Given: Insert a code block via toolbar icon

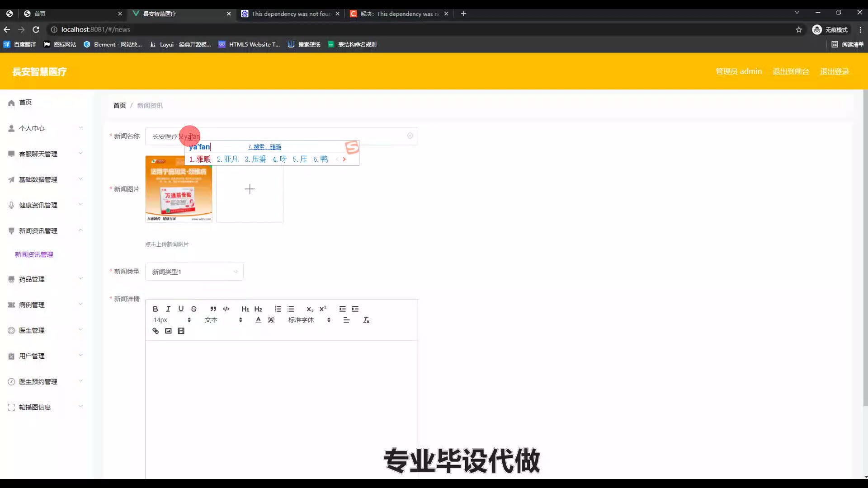Looking at the screenshot, I should coord(226,309).
